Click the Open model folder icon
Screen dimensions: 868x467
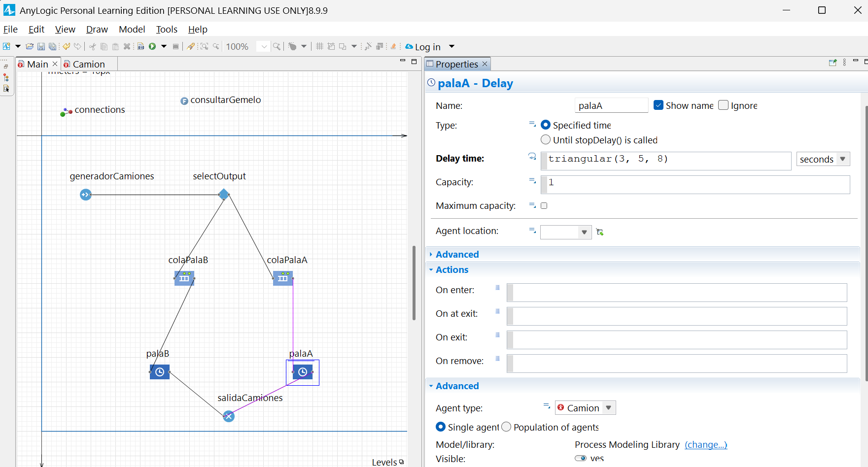tap(30, 46)
